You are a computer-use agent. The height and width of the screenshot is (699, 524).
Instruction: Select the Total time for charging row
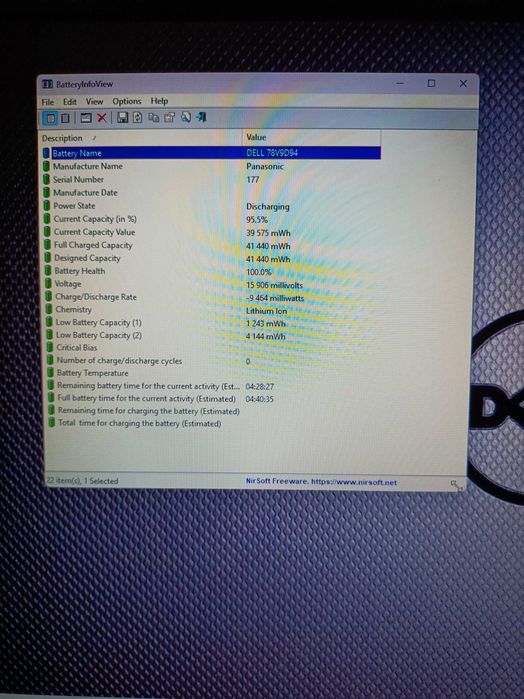(212, 423)
